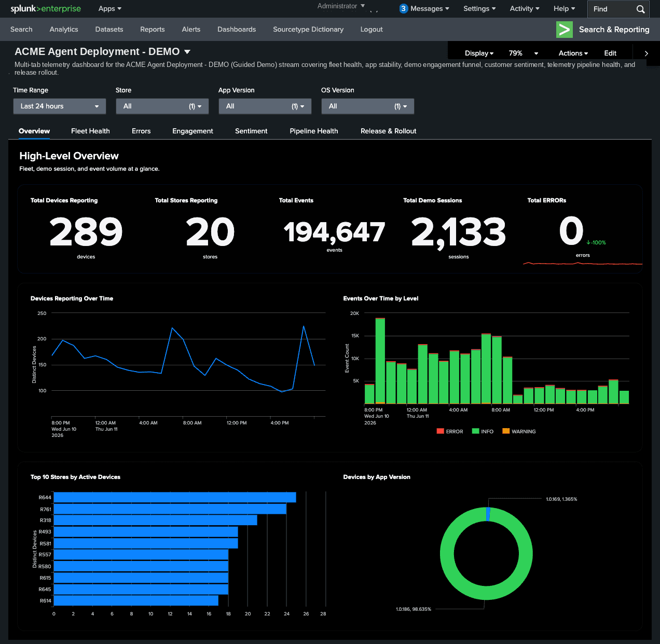Click Logout in the navigation bar
660x644 pixels.
372,30
